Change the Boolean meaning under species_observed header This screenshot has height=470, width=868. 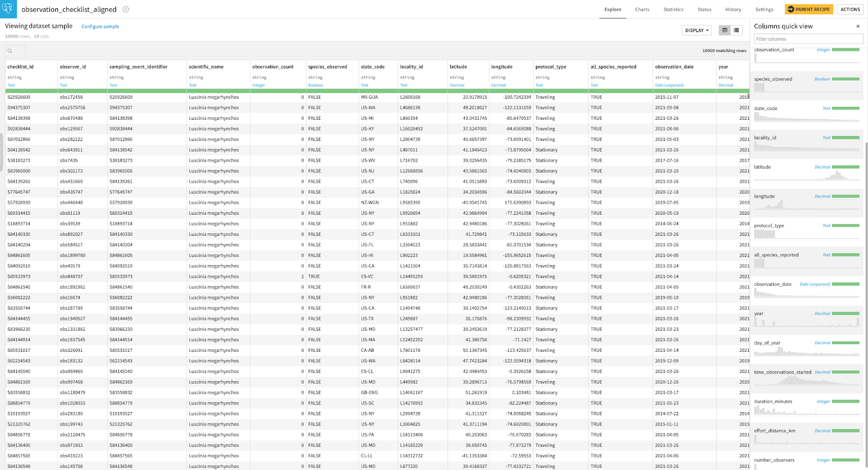(316, 85)
